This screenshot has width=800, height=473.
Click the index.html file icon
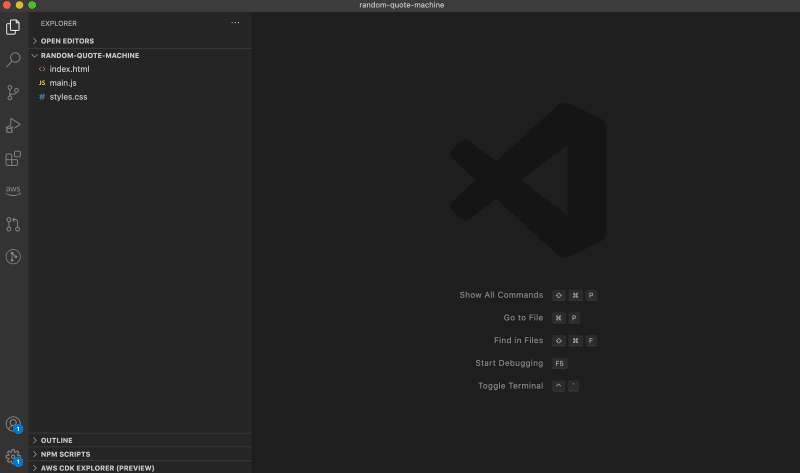point(42,69)
